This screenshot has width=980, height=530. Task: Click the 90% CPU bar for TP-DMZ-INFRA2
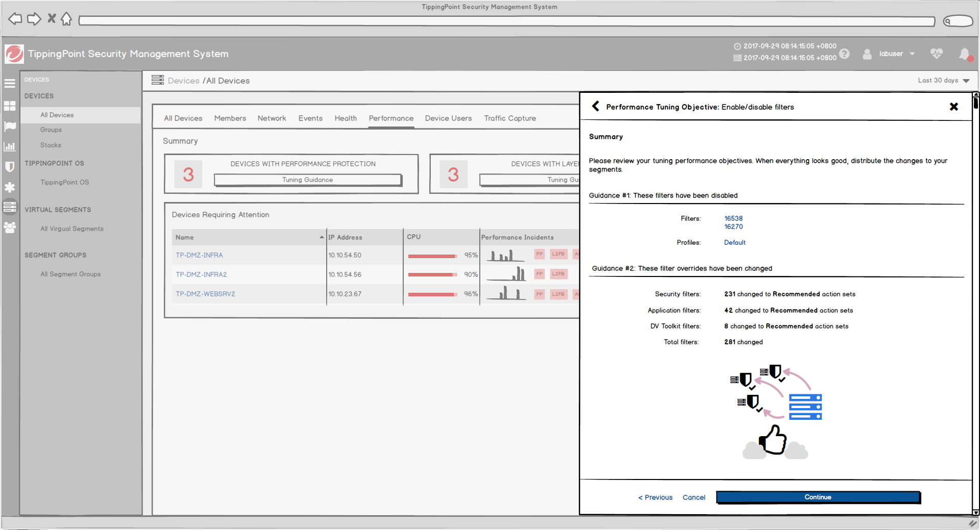(432, 275)
